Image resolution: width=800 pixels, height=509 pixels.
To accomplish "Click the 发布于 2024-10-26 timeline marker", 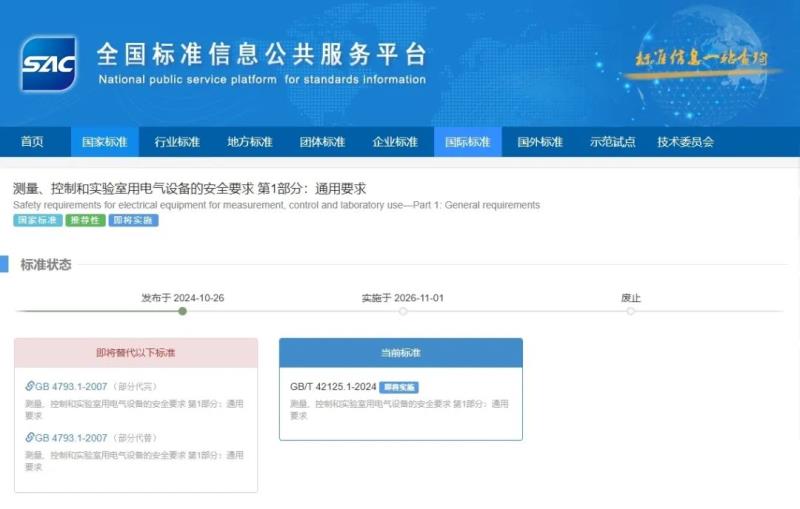I will (x=182, y=311).
